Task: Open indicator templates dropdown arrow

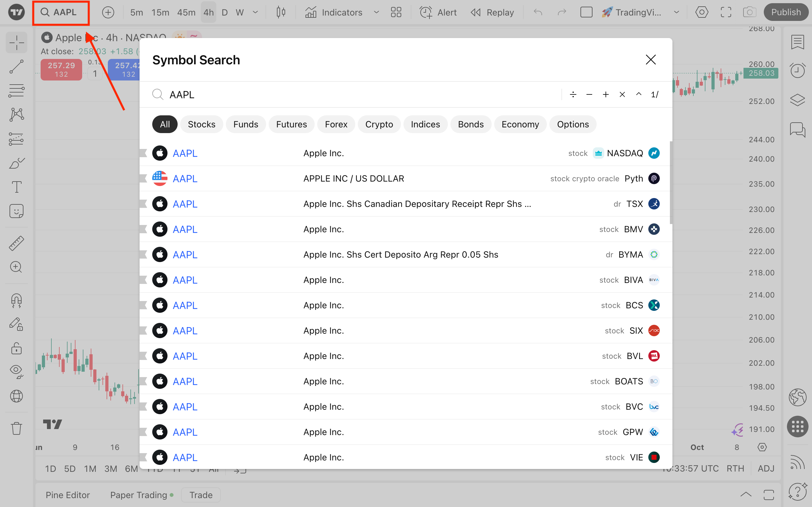Action: 377,12
